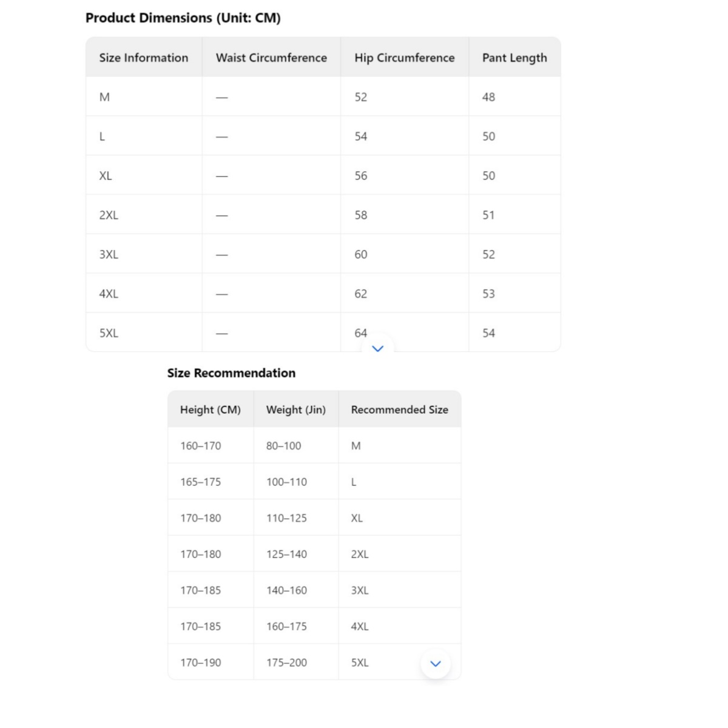Select the 165–175 height cell

tap(201, 482)
